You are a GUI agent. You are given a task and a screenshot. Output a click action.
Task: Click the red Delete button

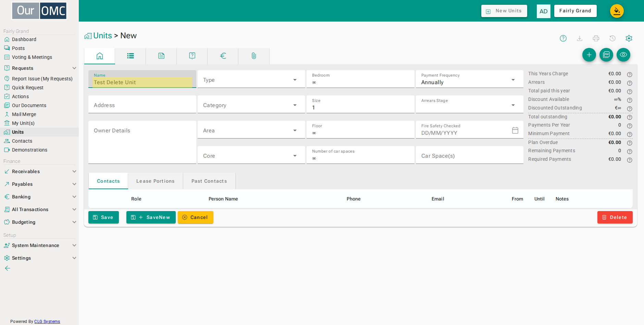coord(615,217)
